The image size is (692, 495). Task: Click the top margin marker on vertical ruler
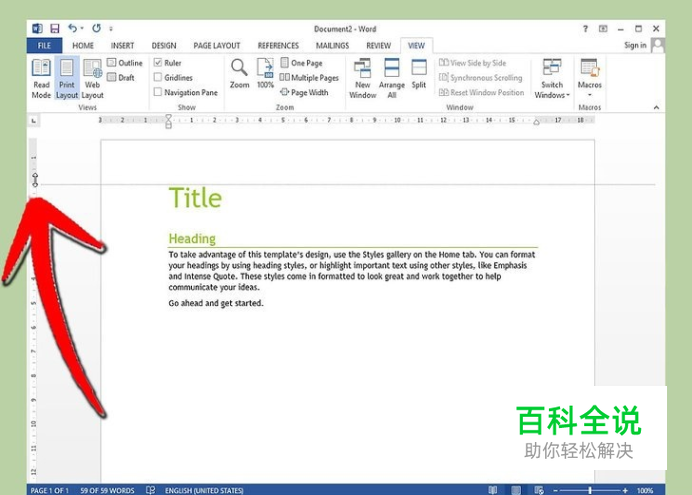pyautogui.click(x=35, y=179)
